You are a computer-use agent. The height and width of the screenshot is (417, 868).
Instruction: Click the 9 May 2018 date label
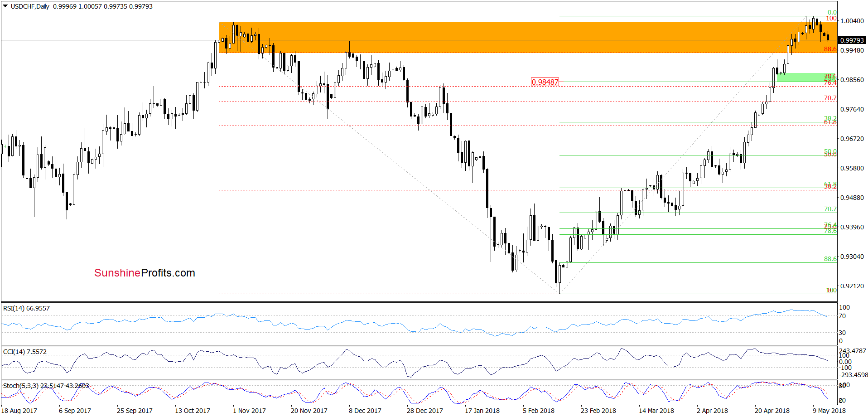829,411
